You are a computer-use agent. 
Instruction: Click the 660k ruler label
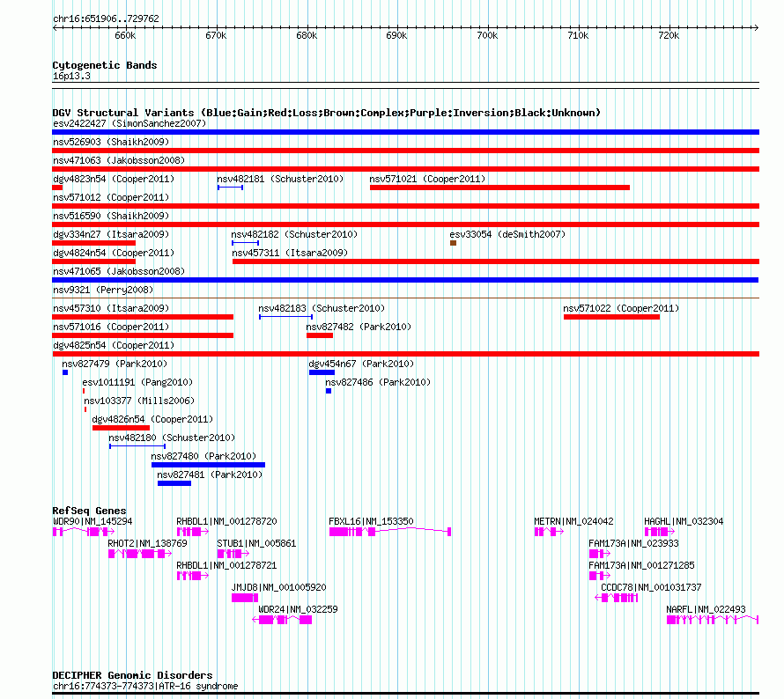tap(125, 35)
